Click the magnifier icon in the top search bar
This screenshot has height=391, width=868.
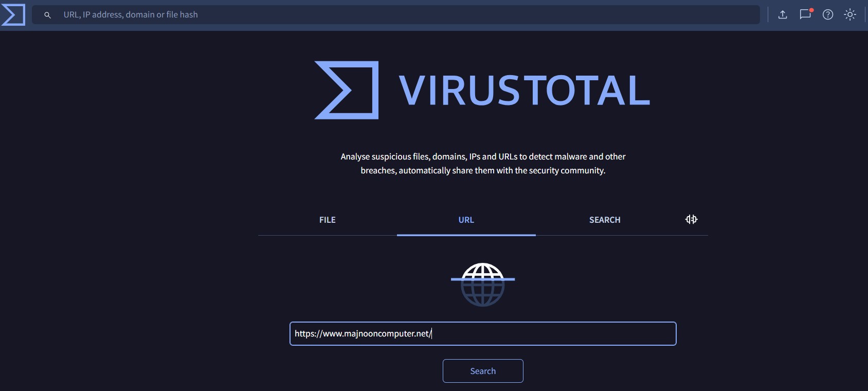(47, 15)
